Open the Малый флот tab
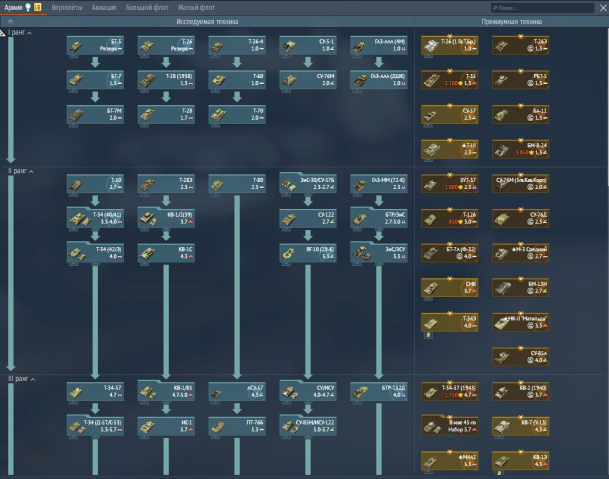 pos(194,7)
